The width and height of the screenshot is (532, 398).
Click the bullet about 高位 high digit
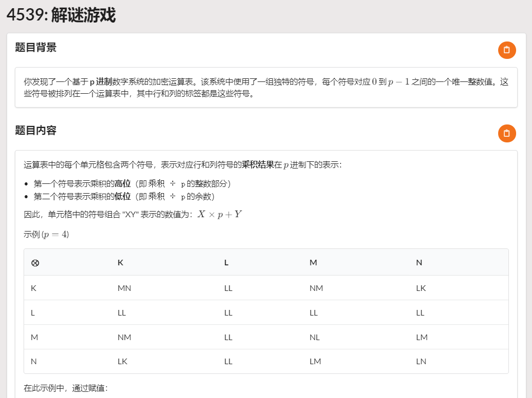132,184
